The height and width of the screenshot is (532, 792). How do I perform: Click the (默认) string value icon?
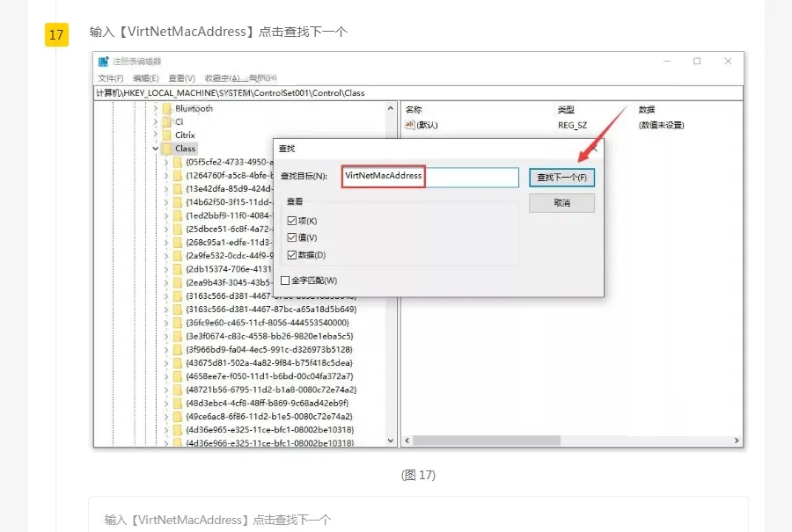pyautogui.click(x=409, y=125)
